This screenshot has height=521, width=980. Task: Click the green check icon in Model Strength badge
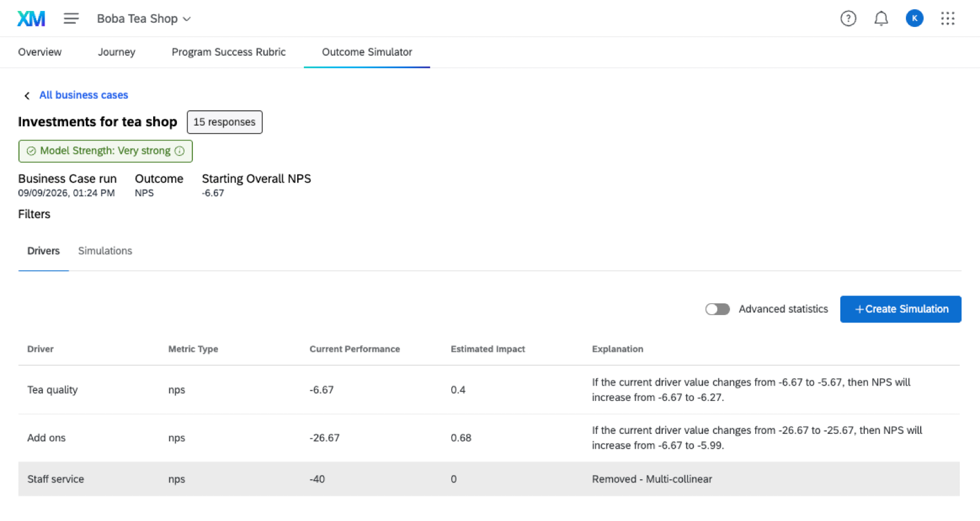tap(31, 151)
